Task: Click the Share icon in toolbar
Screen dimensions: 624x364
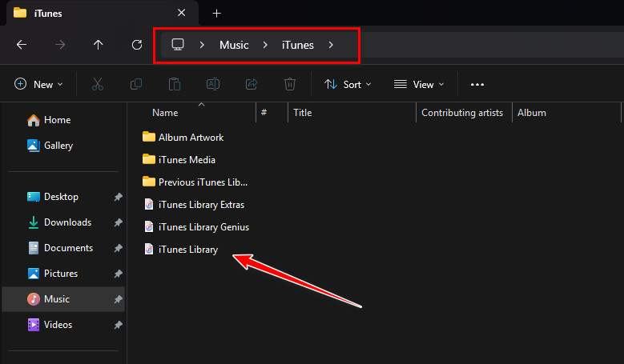Action: click(252, 84)
